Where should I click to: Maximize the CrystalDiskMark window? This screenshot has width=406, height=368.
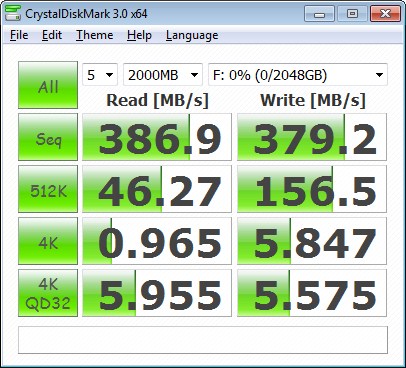tap(352, 14)
